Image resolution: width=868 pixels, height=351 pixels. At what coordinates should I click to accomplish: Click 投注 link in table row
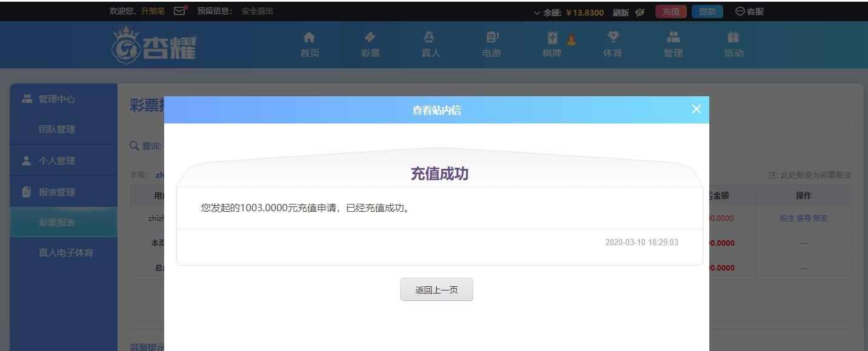(x=787, y=218)
